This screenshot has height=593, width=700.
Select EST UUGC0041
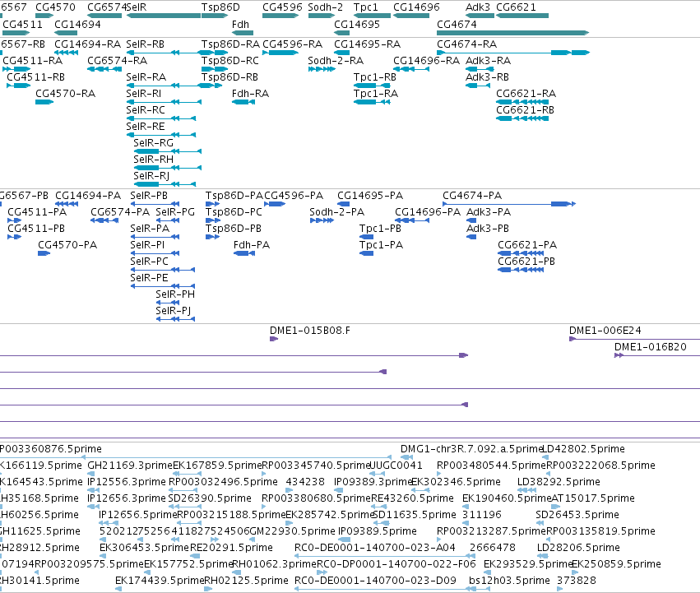[396, 466]
